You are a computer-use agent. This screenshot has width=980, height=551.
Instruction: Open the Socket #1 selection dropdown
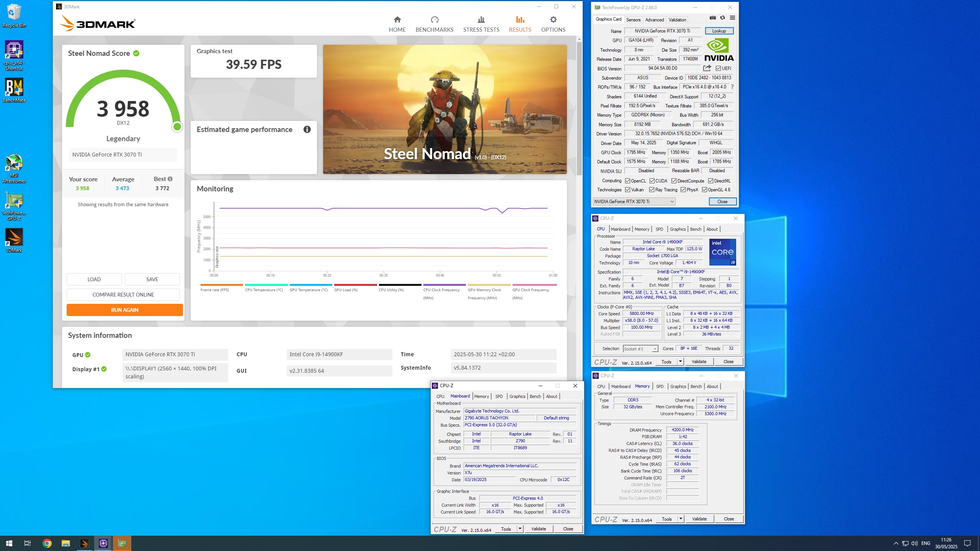640,349
